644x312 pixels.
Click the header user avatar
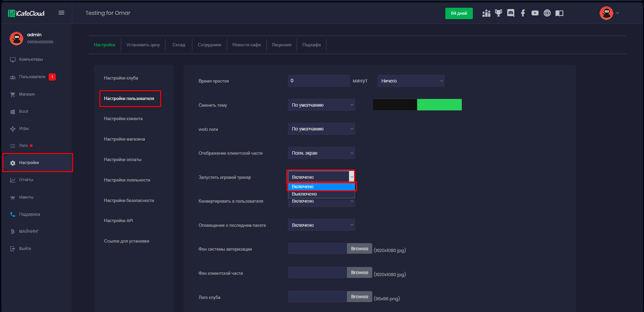606,13
